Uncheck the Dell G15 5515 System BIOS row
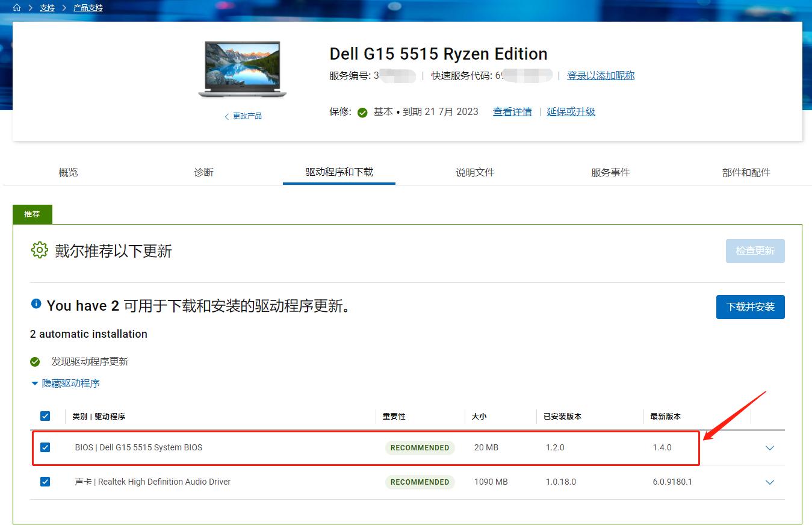Screen dimensions: 812x525 coord(45,447)
